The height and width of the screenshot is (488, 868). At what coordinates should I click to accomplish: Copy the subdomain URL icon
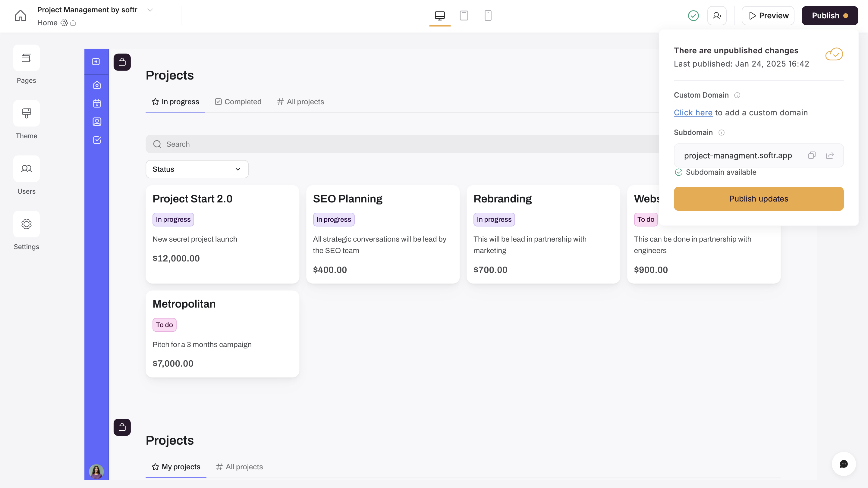(x=812, y=155)
